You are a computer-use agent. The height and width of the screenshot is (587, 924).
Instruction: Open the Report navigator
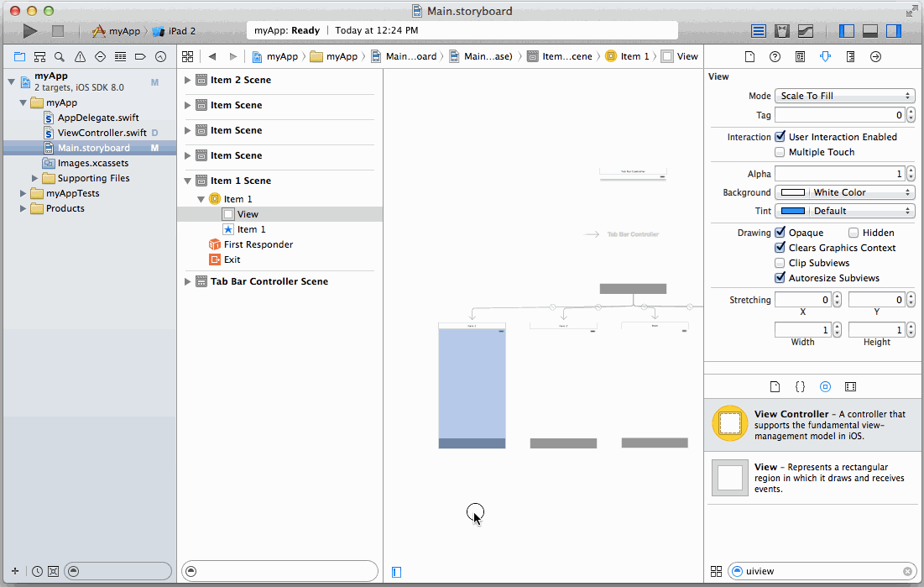[x=160, y=56]
